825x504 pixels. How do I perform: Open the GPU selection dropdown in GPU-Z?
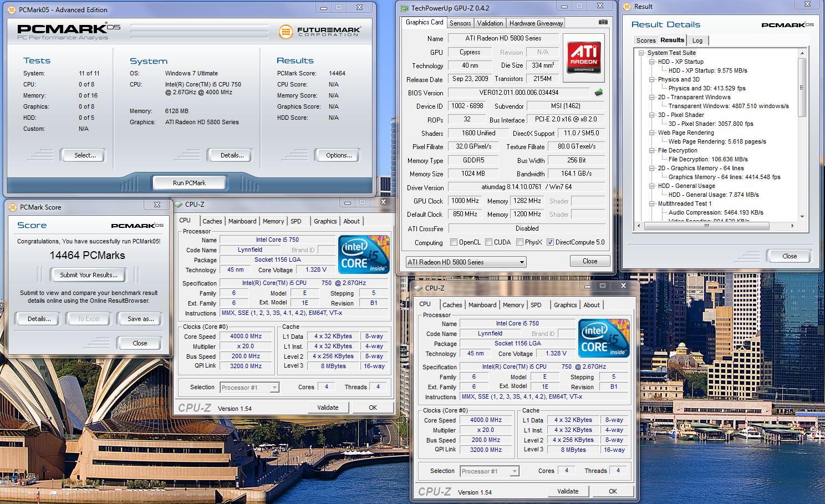coord(466,262)
